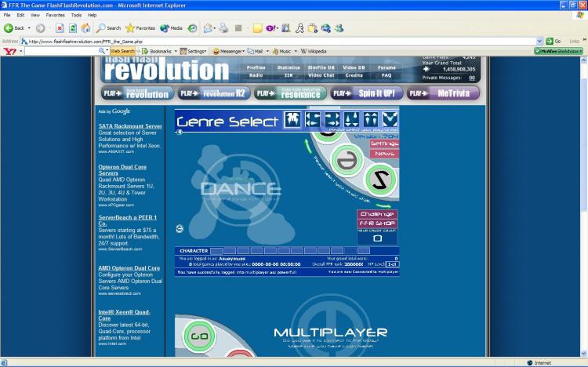Open the Help menu
The width and height of the screenshot is (588, 367).
tap(92, 15)
